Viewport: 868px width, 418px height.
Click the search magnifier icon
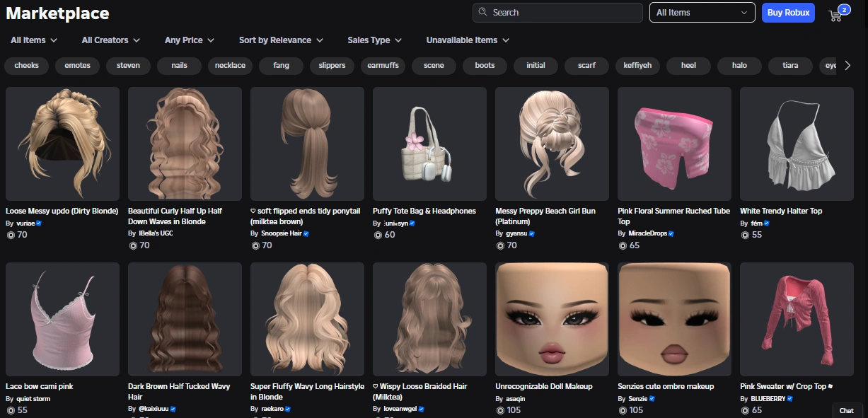pyautogui.click(x=483, y=12)
